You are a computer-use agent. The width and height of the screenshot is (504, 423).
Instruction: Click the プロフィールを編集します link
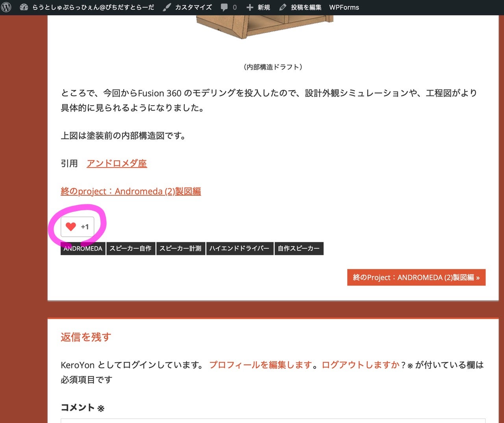pos(261,365)
